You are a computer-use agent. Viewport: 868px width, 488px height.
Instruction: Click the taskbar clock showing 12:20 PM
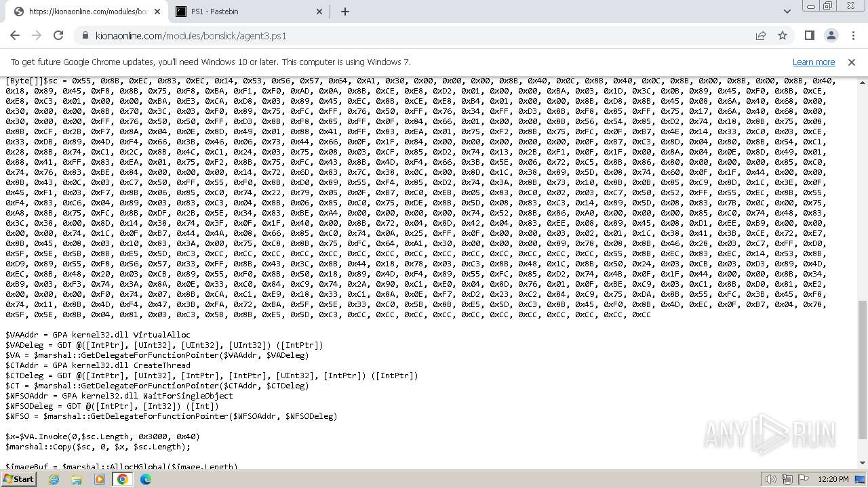[833, 479]
